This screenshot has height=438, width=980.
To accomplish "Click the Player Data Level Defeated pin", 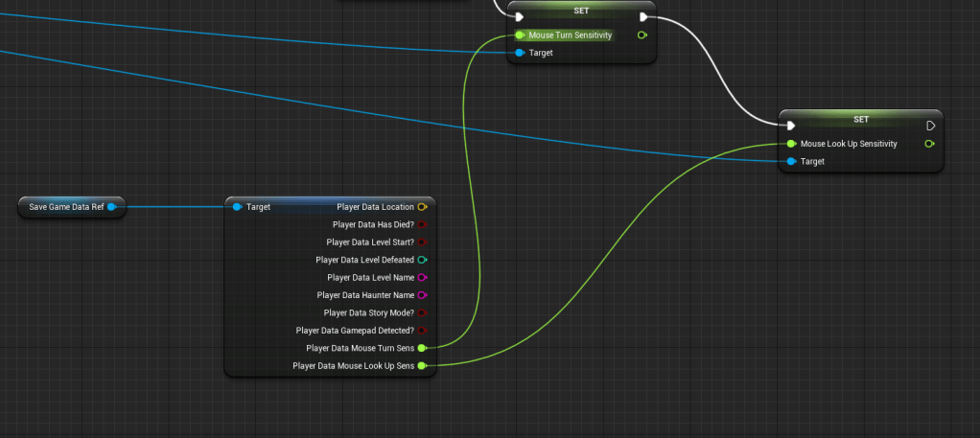I will point(422,260).
